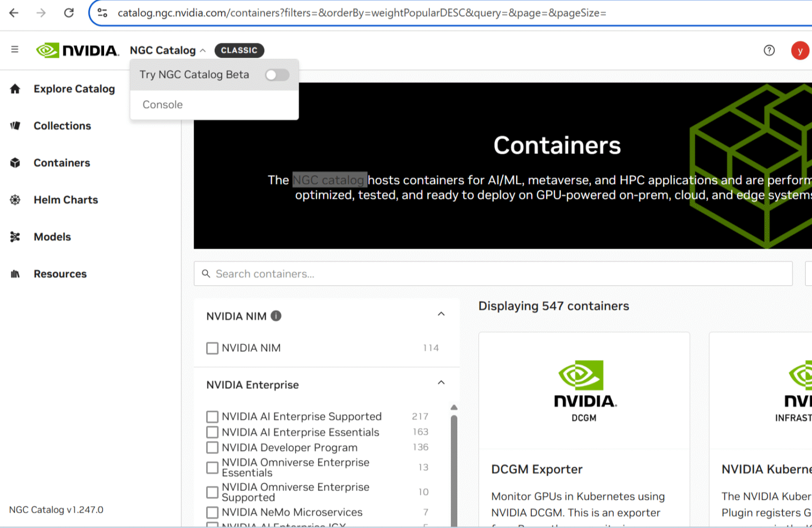The width and height of the screenshot is (812, 528).
Task: Toggle the Try NGC Catalog Beta switch
Action: point(277,75)
